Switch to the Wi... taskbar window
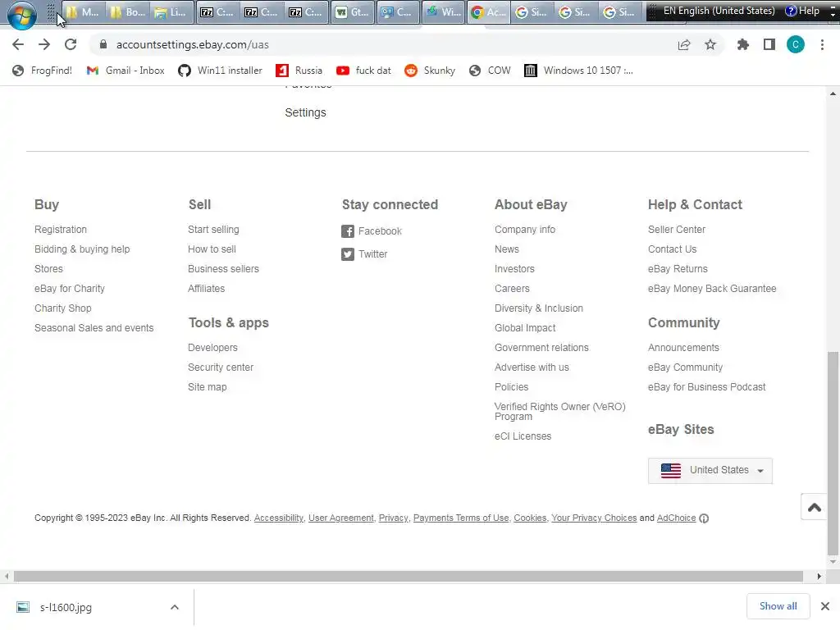The height and width of the screenshot is (630, 840). click(444, 11)
